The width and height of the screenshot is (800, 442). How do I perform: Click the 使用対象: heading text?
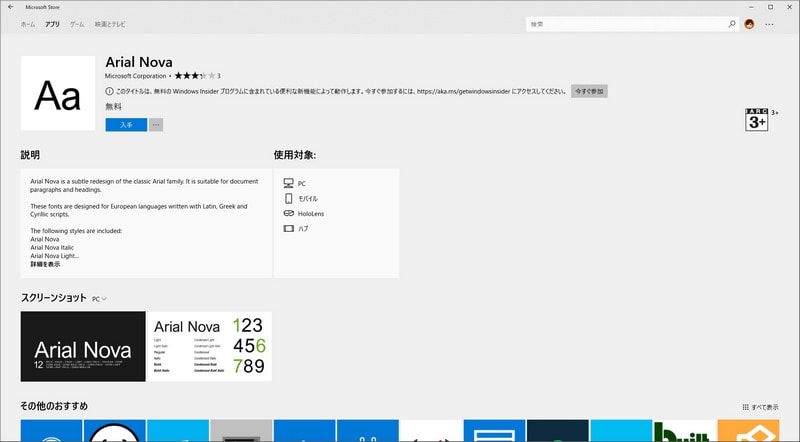click(294, 155)
